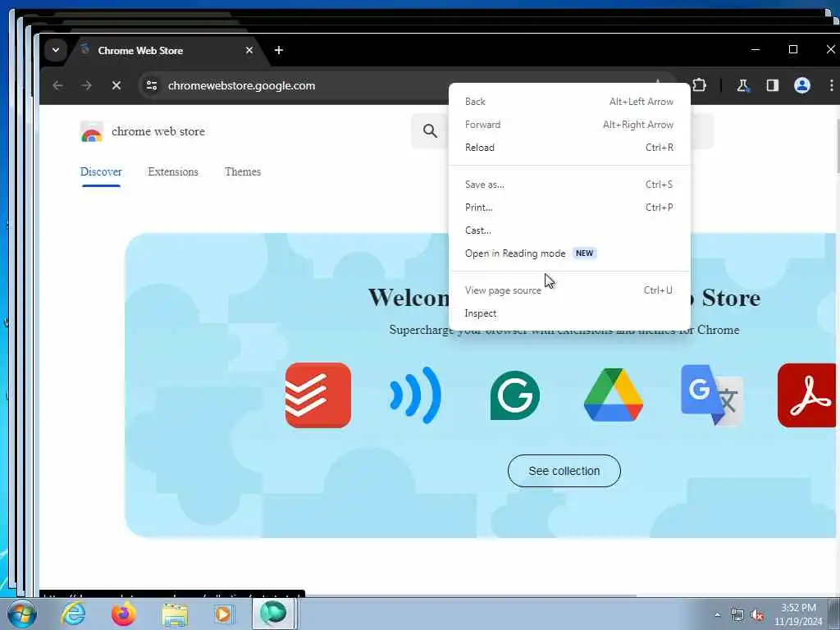Open a new tab with plus button
This screenshot has height=630, width=840.
(x=279, y=50)
